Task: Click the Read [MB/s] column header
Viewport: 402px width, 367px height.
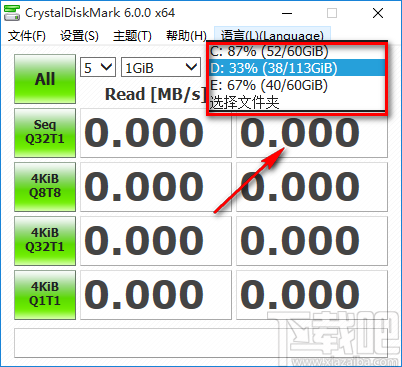Action: click(155, 94)
